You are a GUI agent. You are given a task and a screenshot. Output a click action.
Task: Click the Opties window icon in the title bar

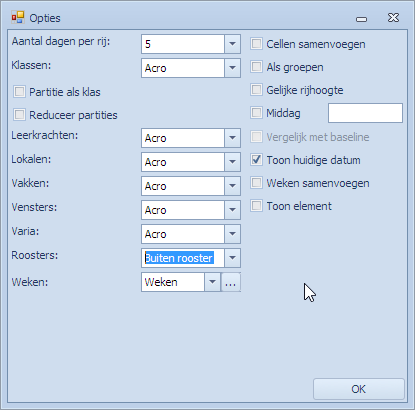pyautogui.click(x=18, y=18)
